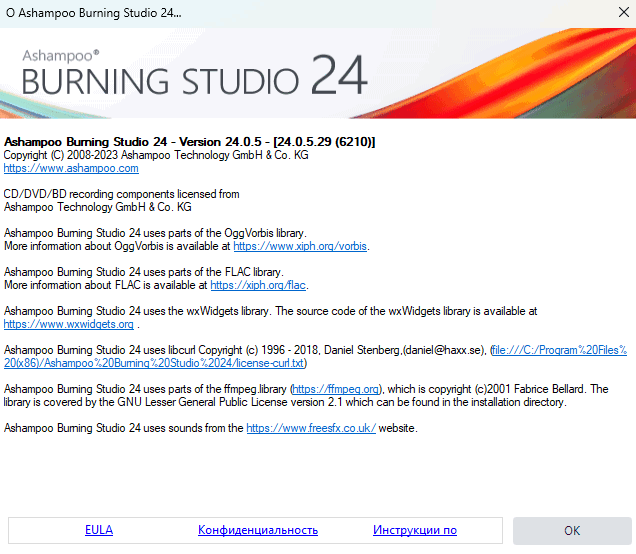Open the Инструкции по link

[x=415, y=530]
